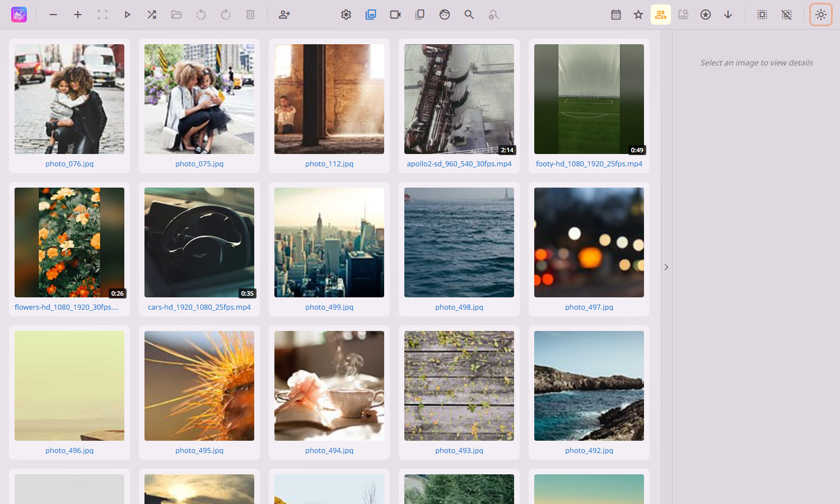Open the calendar date filter
This screenshot has width=840, height=504.
tap(615, 15)
